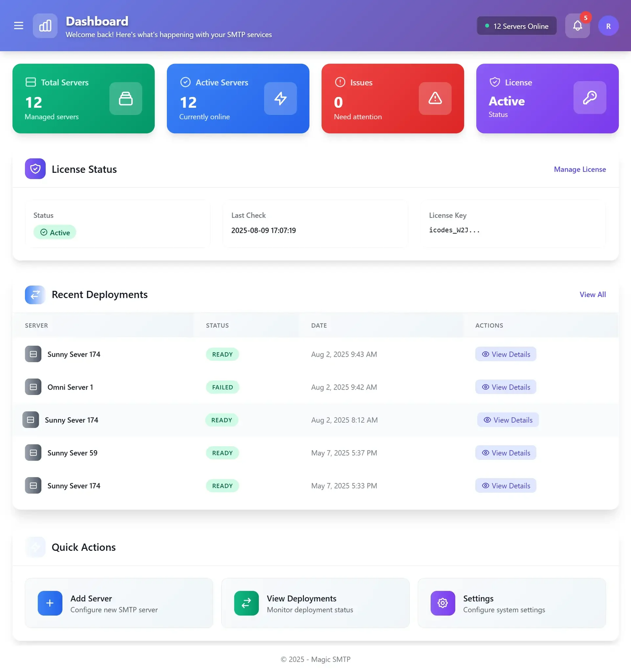Click the Omni Server 1 server name
Image resolution: width=631 pixels, height=672 pixels.
(x=70, y=387)
